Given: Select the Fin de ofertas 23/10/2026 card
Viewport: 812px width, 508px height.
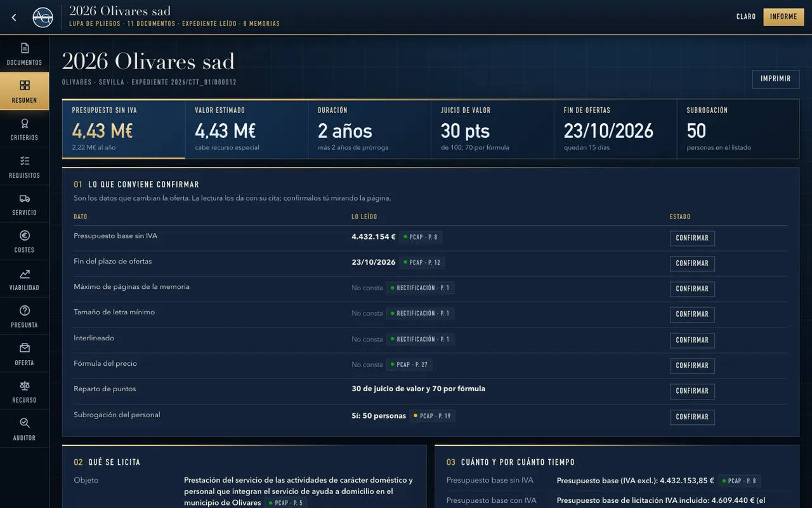Looking at the screenshot, I should [616, 129].
